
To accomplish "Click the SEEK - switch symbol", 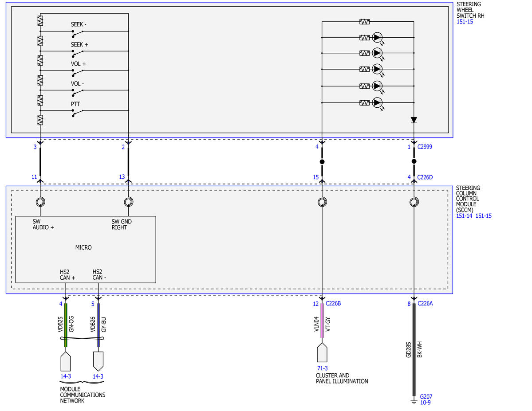I will (78, 33).
